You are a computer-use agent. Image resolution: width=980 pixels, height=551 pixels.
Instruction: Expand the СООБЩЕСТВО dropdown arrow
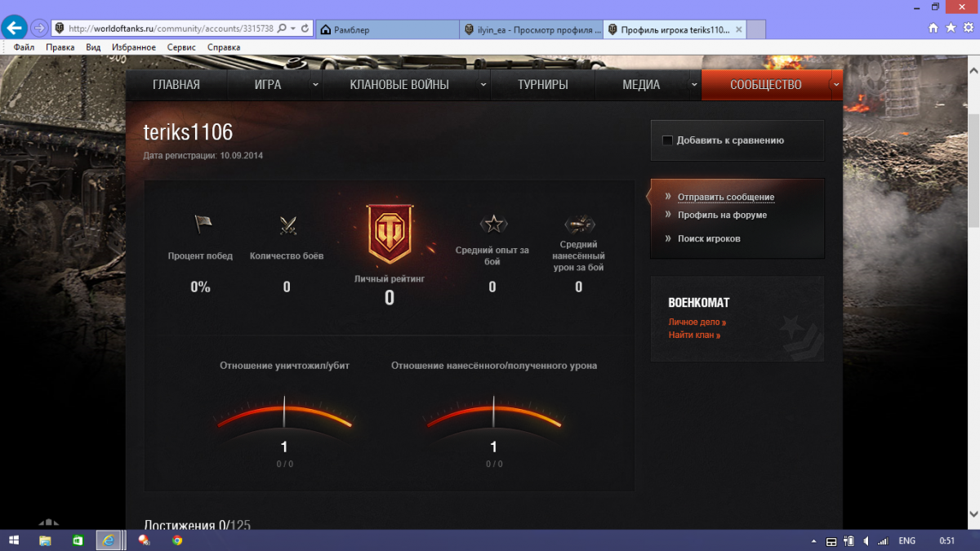835,84
